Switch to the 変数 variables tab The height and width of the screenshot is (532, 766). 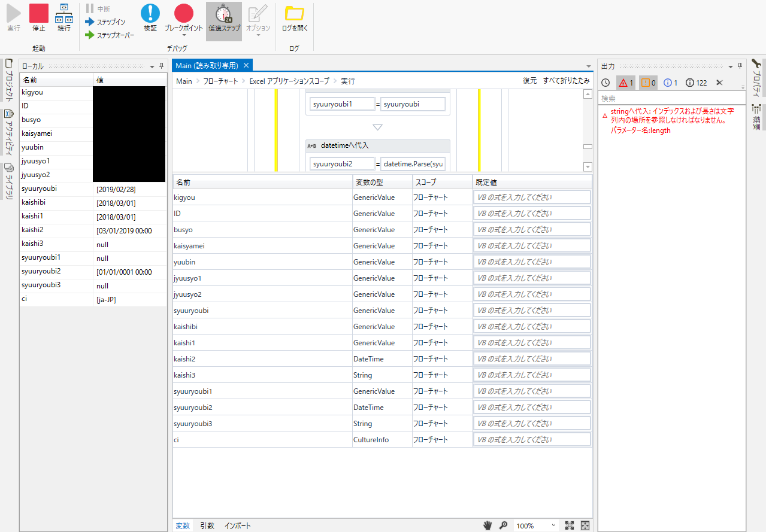click(183, 525)
